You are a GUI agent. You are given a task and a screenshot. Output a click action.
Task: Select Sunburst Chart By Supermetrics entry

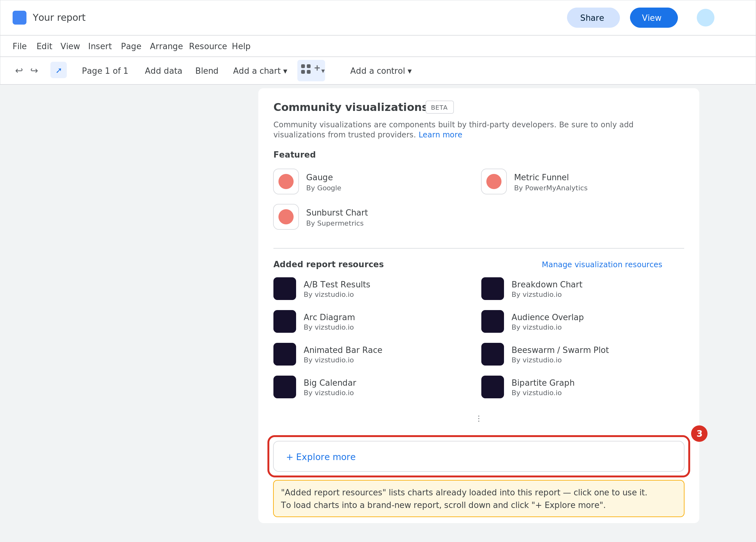coord(321,217)
